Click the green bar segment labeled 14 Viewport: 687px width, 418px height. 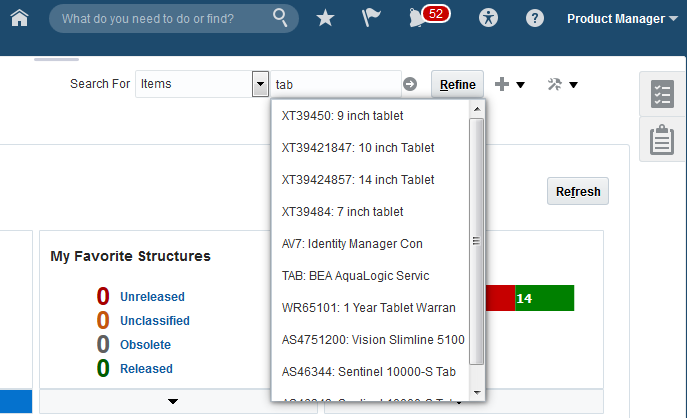coord(545,298)
